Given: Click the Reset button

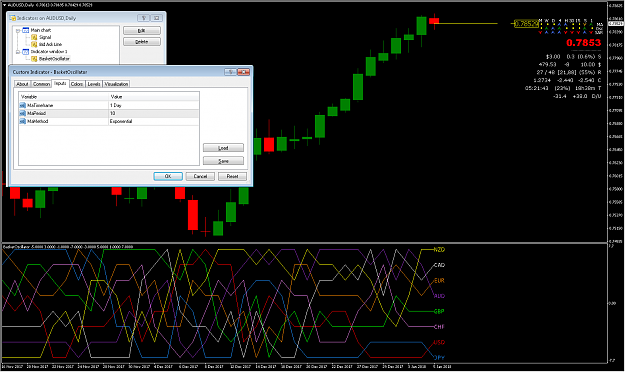Looking at the screenshot, I should click(232, 176).
